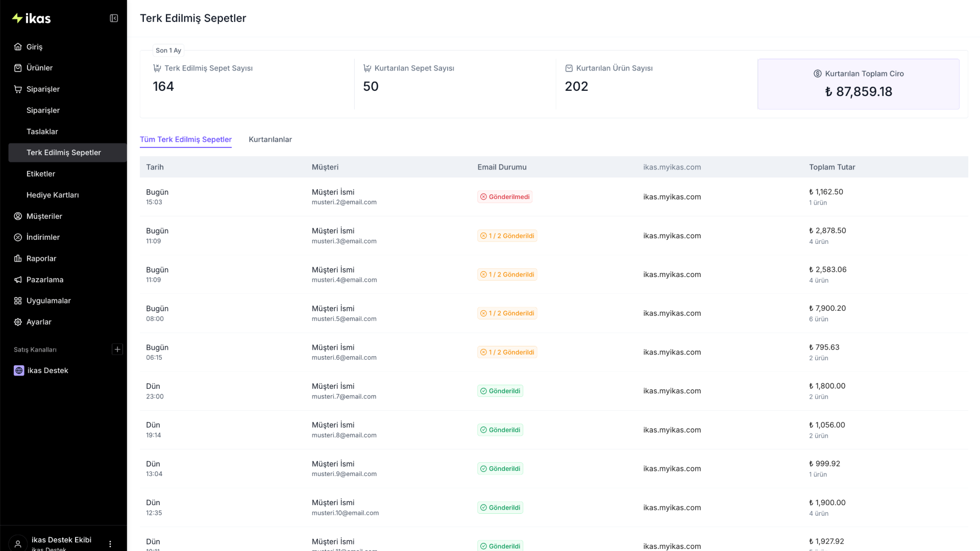This screenshot has width=980, height=551.
Task: Open the Son 1 Ay period selector
Action: click(x=168, y=51)
